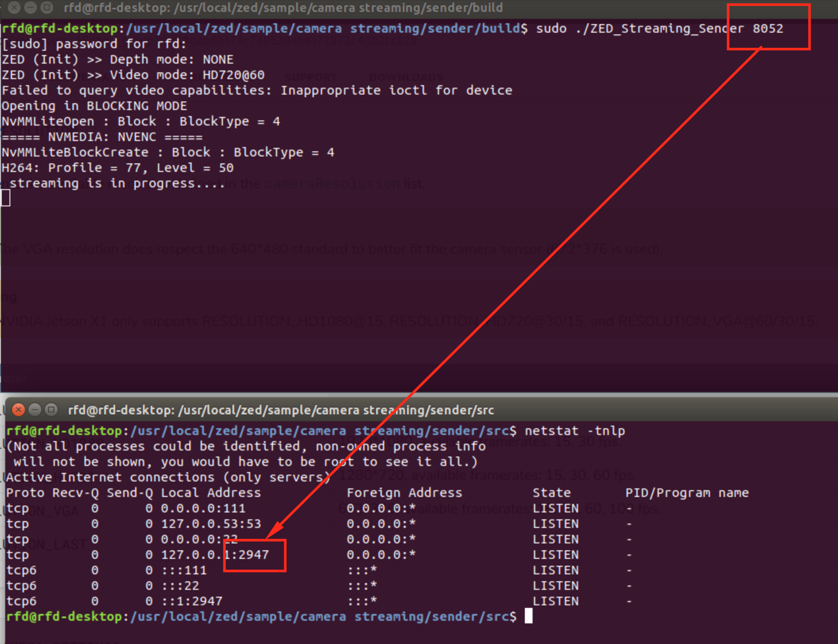Viewport: 838px width, 644px height.
Task: Click the blinking cursor in the bottom terminal
Action: tap(529, 616)
